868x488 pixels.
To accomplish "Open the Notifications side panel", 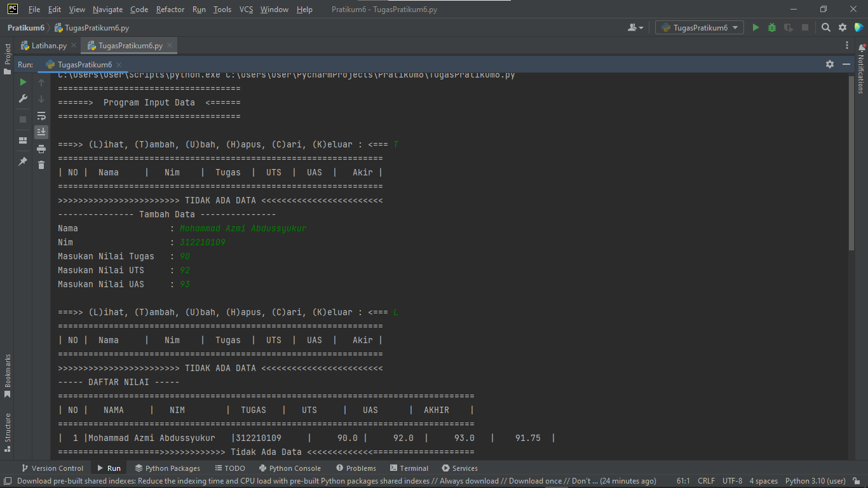I will click(861, 69).
